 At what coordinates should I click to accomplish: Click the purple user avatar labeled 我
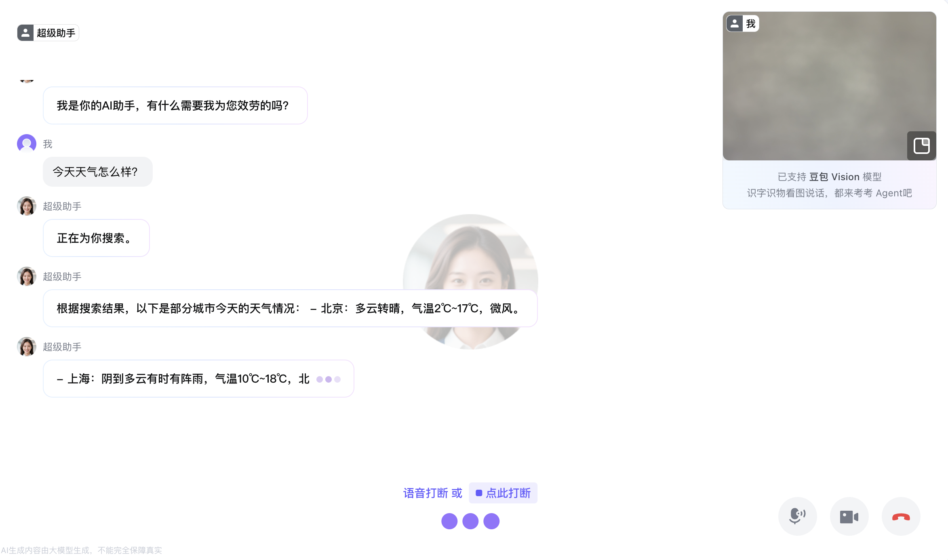(27, 144)
